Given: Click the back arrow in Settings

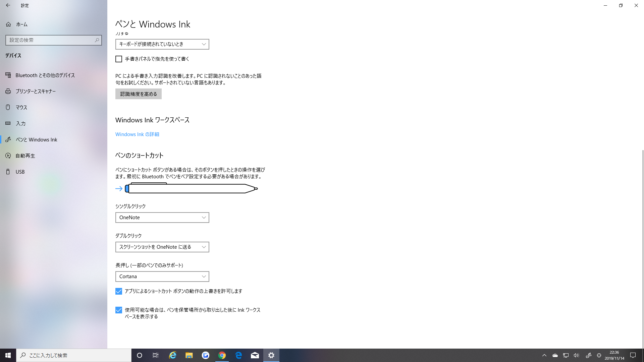Looking at the screenshot, I should pyautogui.click(x=8, y=5).
